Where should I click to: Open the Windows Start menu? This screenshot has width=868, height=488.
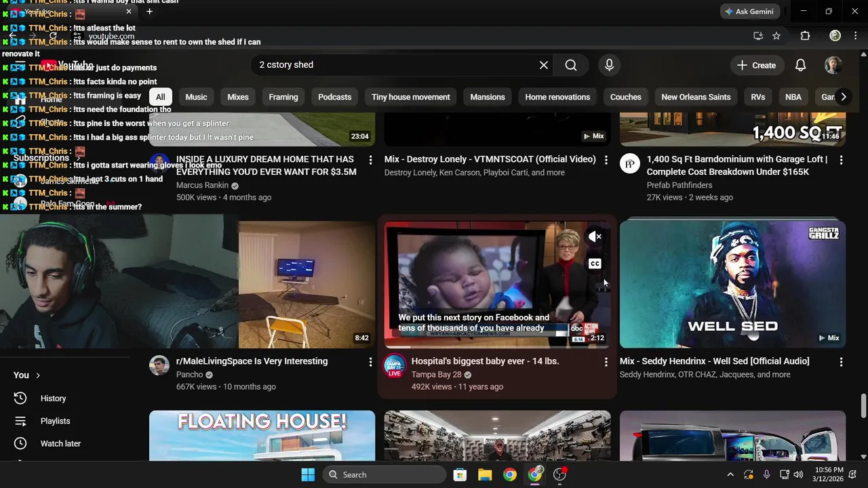point(308,474)
